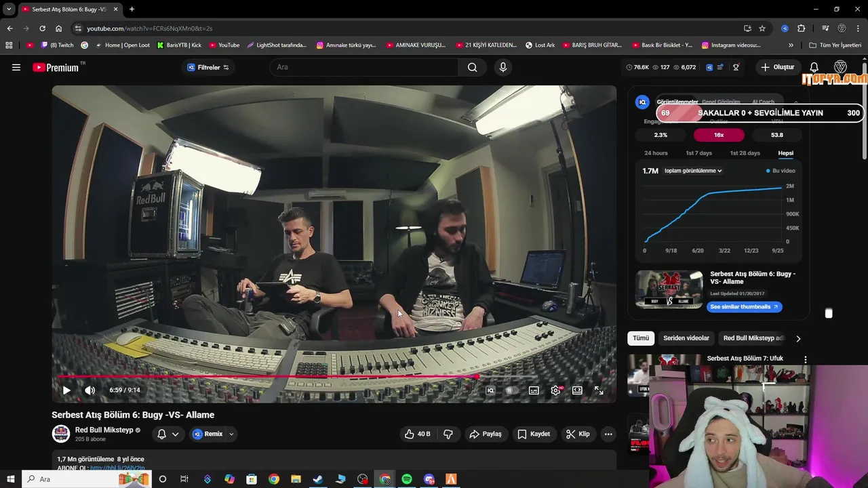This screenshot has height=488, width=868.
Task: Click the 53.8 VPH value
Action: (x=777, y=135)
